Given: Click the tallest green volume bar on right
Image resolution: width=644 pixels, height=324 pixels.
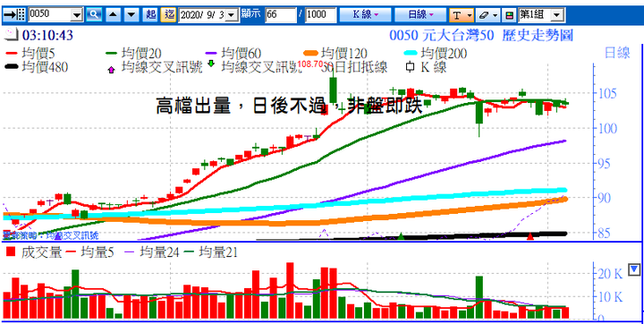Looking at the screenshot, I should tap(479, 297).
